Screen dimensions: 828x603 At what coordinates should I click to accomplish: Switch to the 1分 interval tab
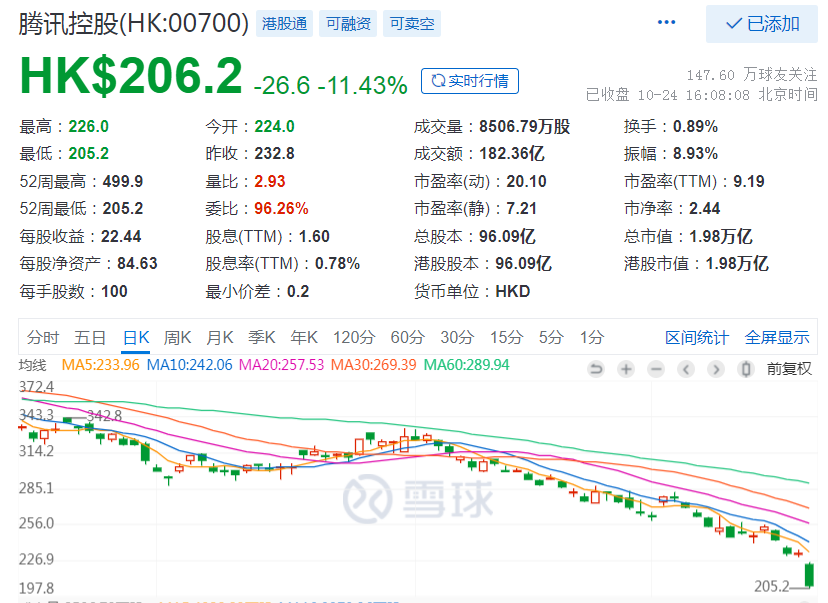coord(592,337)
